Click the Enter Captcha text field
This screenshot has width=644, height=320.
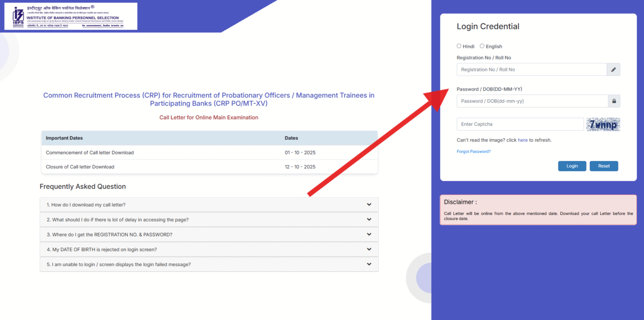tap(520, 124)
